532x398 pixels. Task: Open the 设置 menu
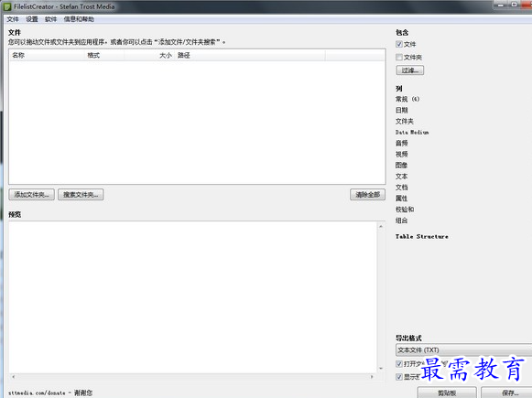[x=31, y=19]
